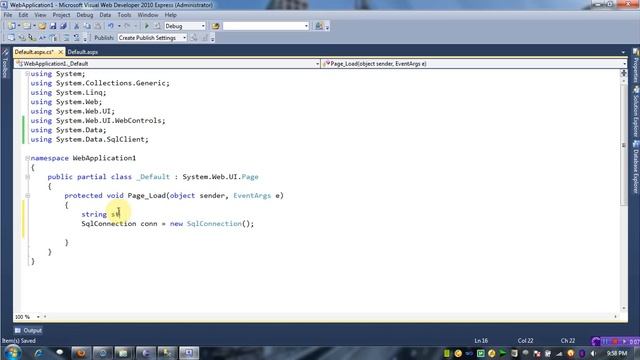The width and height of the screenshot is (640, 360).
Task: Collapse the namespace WebApplication1 block
Action: point(27,158)
